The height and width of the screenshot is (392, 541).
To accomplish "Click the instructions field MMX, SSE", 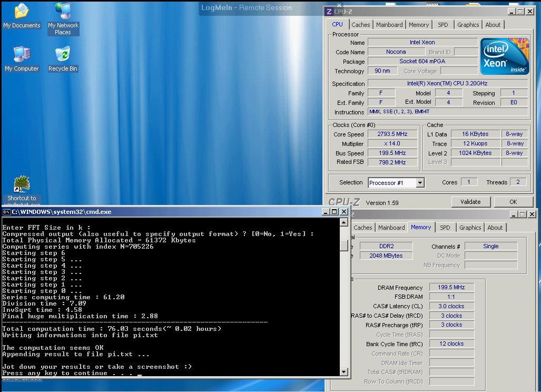I will (x=448, y=112).
